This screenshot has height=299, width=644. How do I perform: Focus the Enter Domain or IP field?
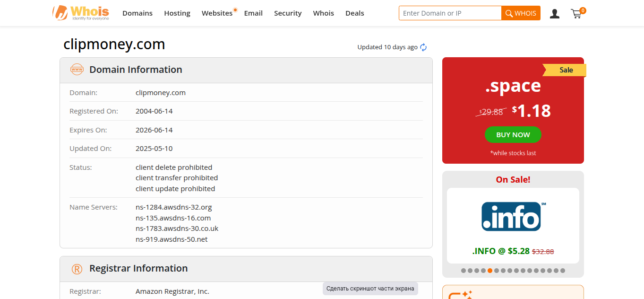(450, 13)
